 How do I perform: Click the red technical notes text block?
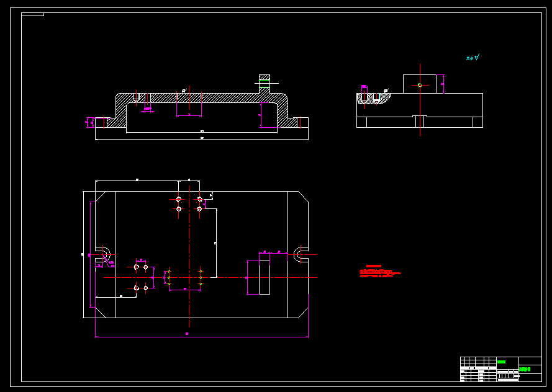(x=380, y=272)
